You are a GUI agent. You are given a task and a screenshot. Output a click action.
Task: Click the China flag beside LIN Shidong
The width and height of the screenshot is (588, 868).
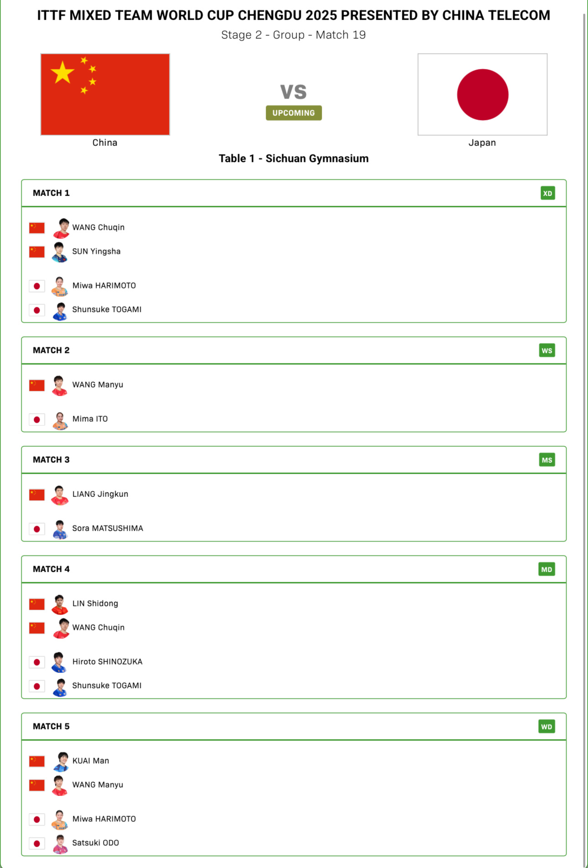(37, 604)
